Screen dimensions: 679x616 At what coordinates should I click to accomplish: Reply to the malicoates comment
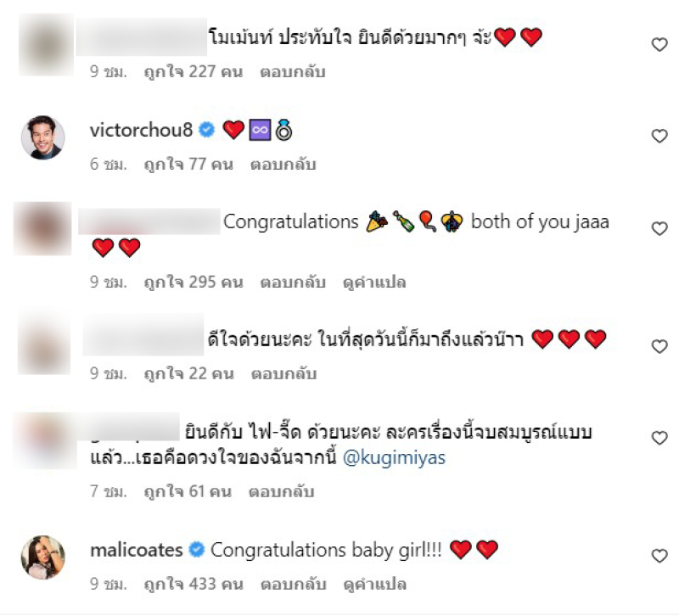pyautogui.click(x=293, y=585)
